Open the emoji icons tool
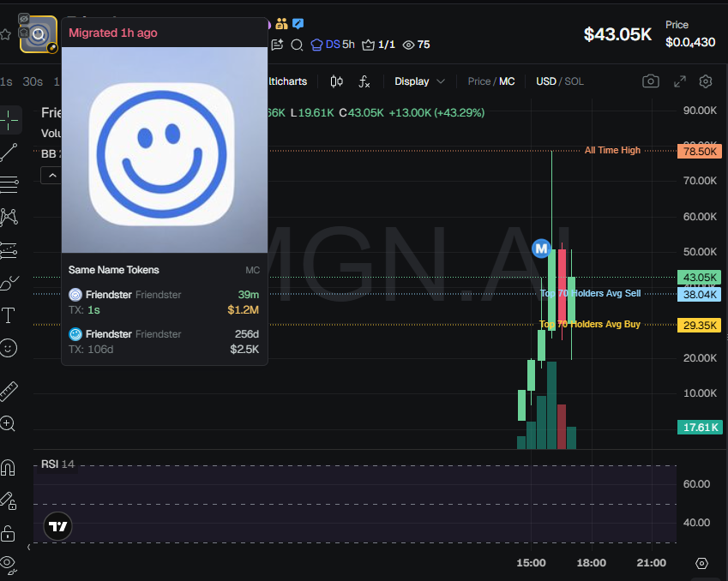728x581 pixels. tap(9, 348)
